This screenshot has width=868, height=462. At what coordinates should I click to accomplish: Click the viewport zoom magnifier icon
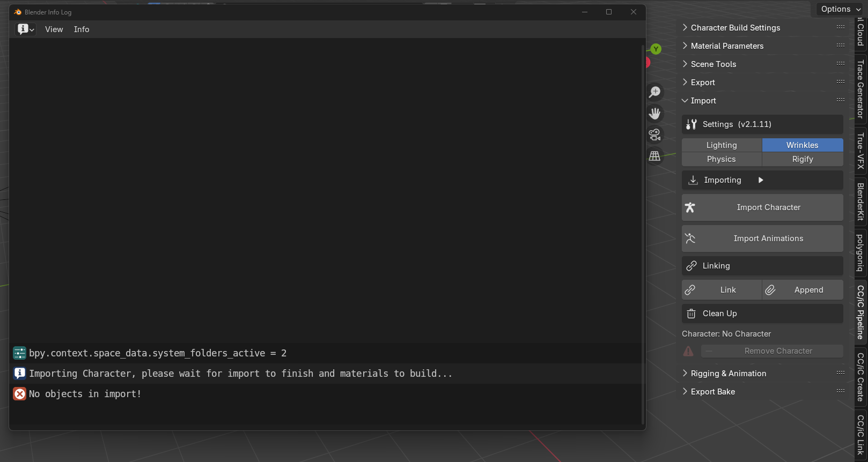655,92
